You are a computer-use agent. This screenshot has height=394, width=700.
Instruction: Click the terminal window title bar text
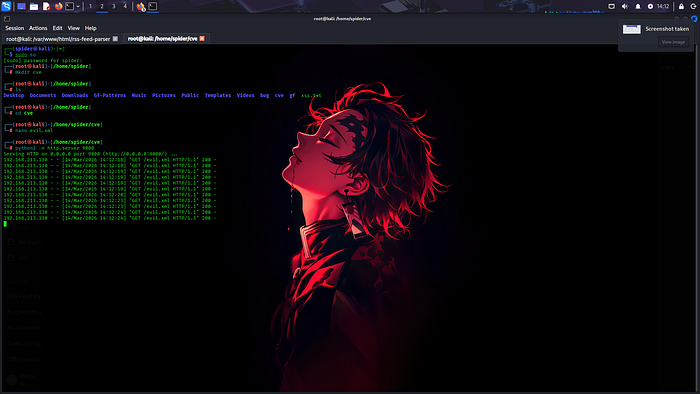point(342,19)
